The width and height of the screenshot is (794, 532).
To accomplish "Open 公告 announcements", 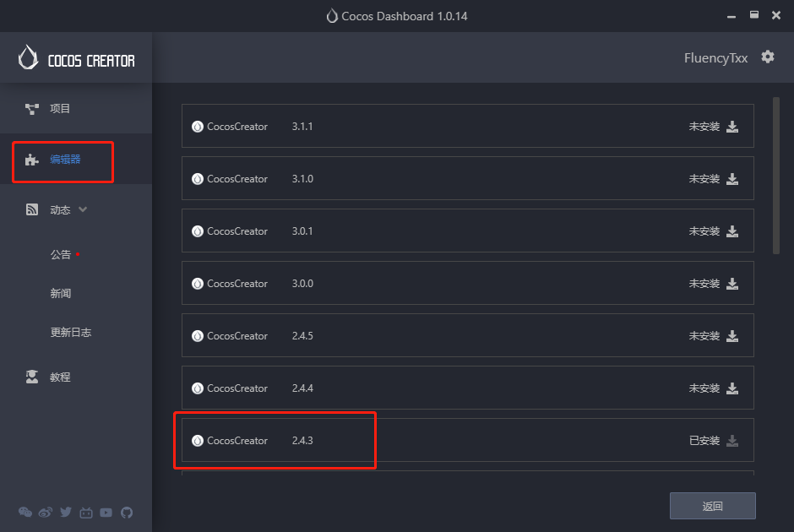I will [x=60, y=255].
